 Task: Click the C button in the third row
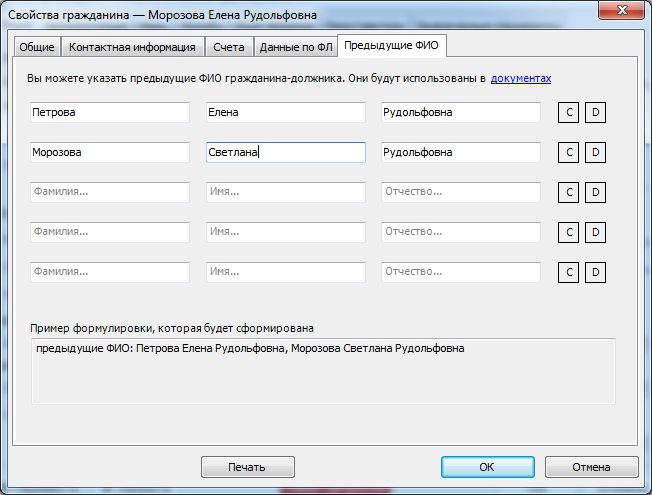coord(567,193)
